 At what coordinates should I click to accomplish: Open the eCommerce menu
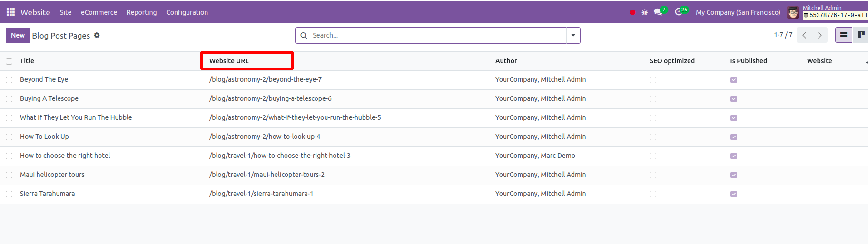[99, 12]
